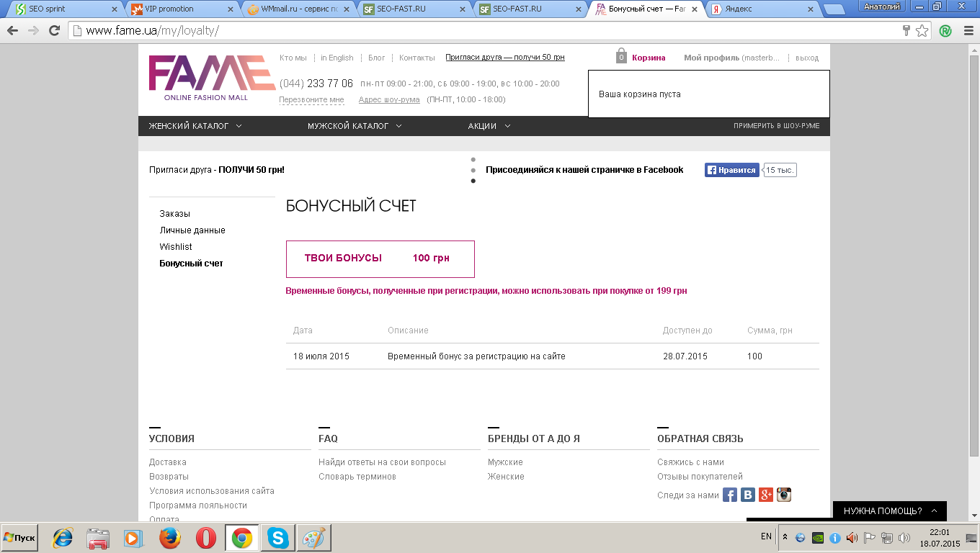The height and width of the screenshot is (553, 980).
Task: Select Бонусный счет in account sidebar
Action: click(192, 264)
